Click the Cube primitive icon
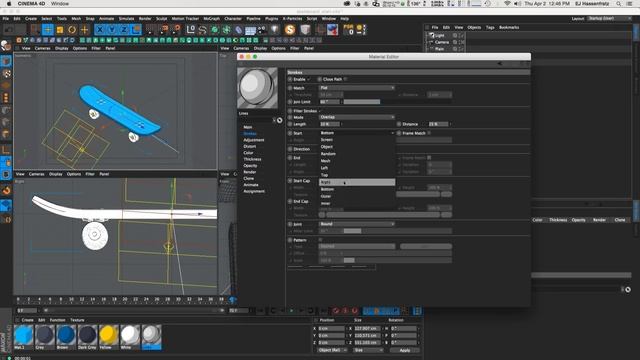 pos(191,30)
